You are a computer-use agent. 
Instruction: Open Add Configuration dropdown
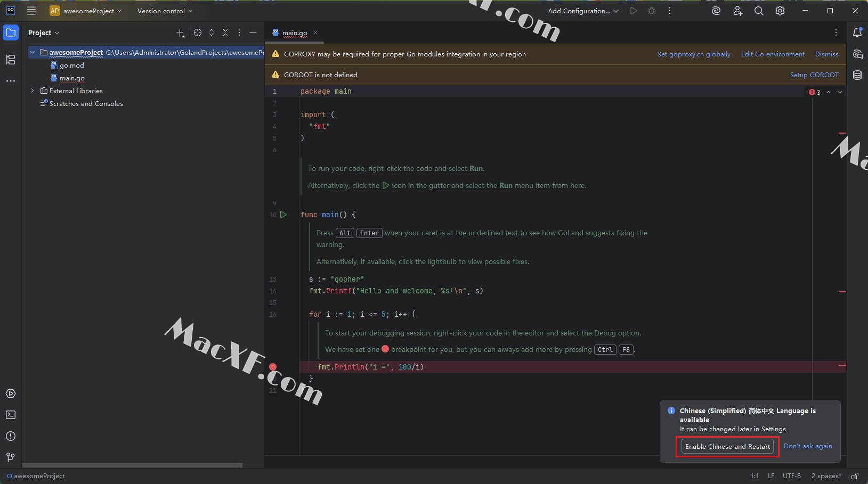[x=583, y=11]
